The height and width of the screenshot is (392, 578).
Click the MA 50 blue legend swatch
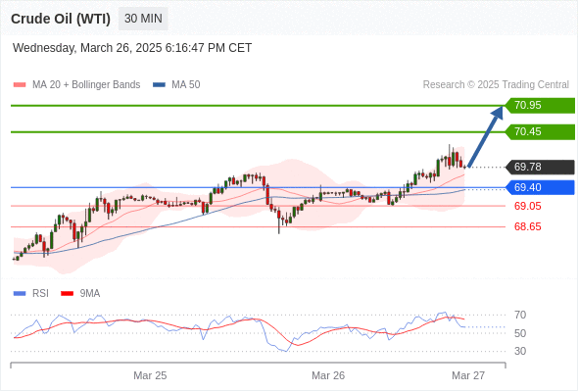click(160, 85)
